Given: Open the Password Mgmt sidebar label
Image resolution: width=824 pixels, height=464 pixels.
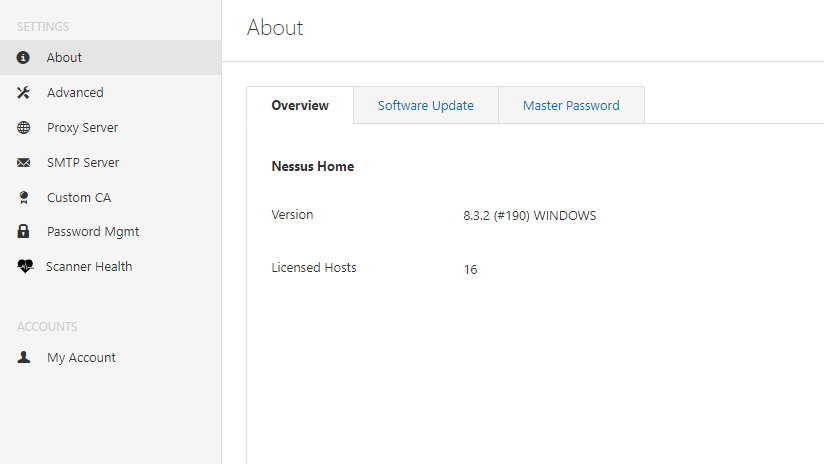Looking at the screenshot, I should (93, 232).
